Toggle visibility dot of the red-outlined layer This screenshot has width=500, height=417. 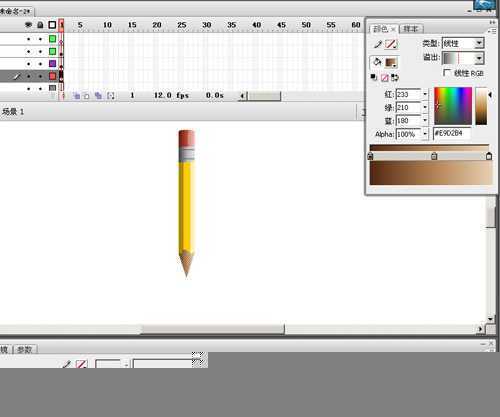[x=29, y=76]
